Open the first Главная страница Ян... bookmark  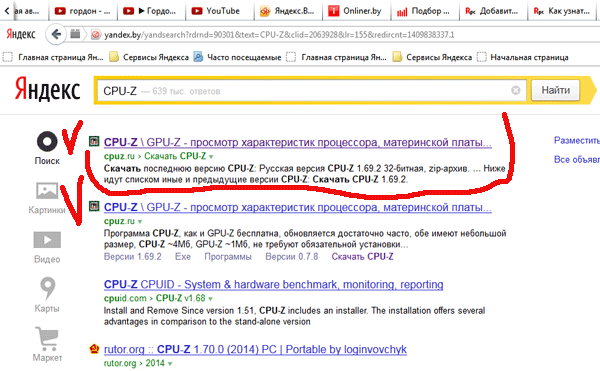click(54, 57)
